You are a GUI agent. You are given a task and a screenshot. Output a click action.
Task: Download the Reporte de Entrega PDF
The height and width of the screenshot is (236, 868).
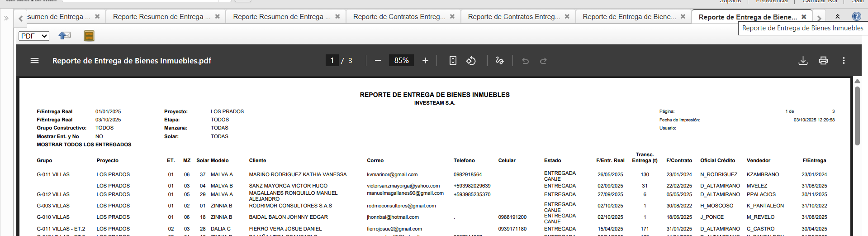click(x=803, y=61)
